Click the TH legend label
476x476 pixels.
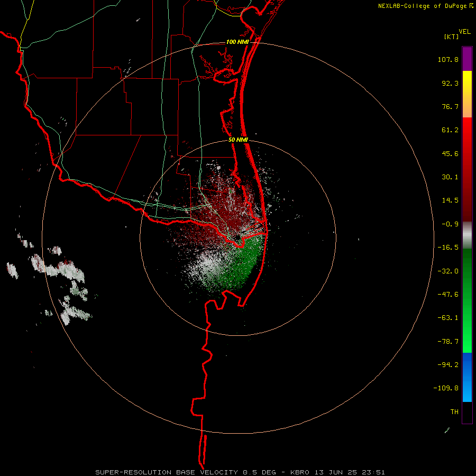(454, 412)
